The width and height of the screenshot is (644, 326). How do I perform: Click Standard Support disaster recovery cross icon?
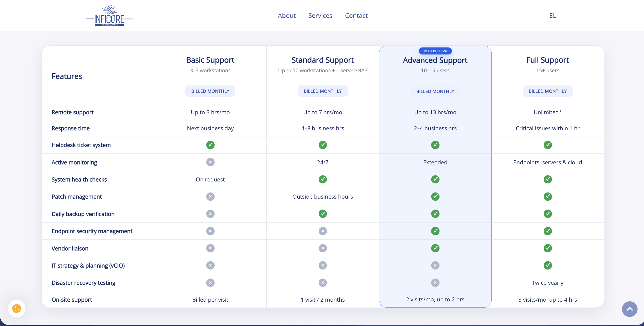pos(322,283)
